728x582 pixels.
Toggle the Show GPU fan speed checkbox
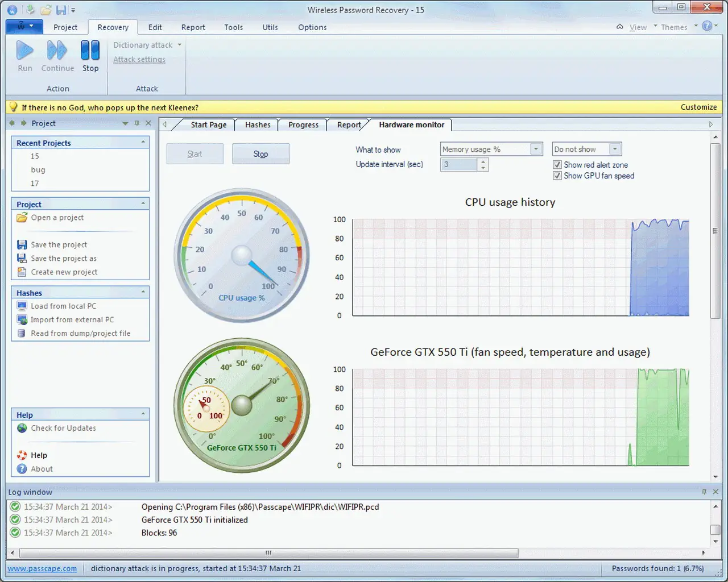tap(557, 176)
